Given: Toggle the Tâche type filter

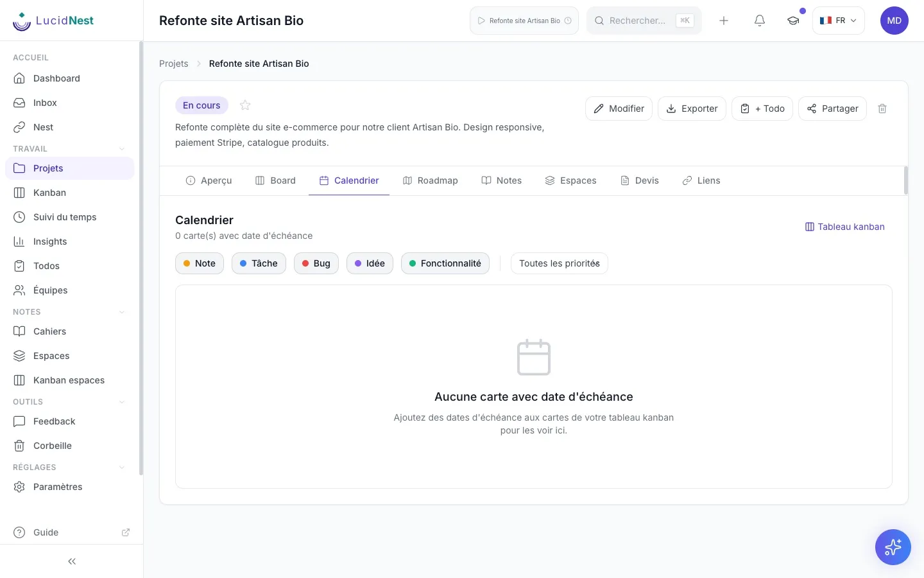Looking at the screenshot, I should coord(259,263).
